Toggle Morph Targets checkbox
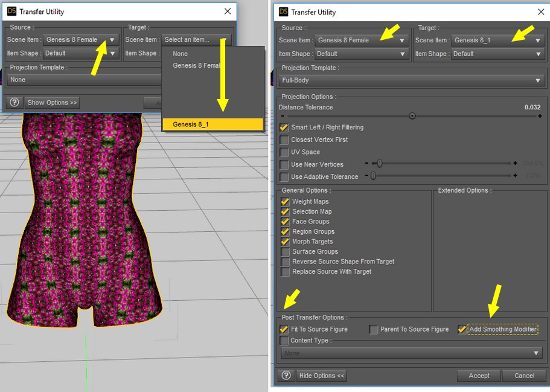550x392 pixels. 285,242
